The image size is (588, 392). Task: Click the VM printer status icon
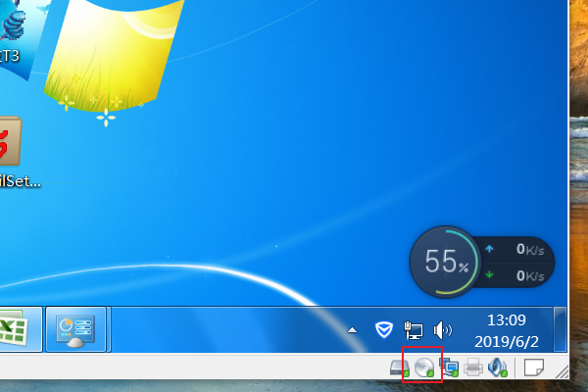coord(473,367)
